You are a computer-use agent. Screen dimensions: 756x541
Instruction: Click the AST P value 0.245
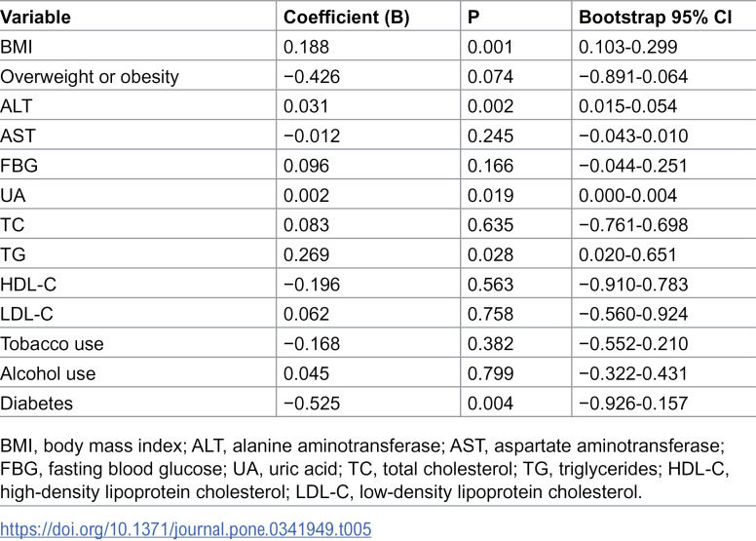(x=490, y=136)
